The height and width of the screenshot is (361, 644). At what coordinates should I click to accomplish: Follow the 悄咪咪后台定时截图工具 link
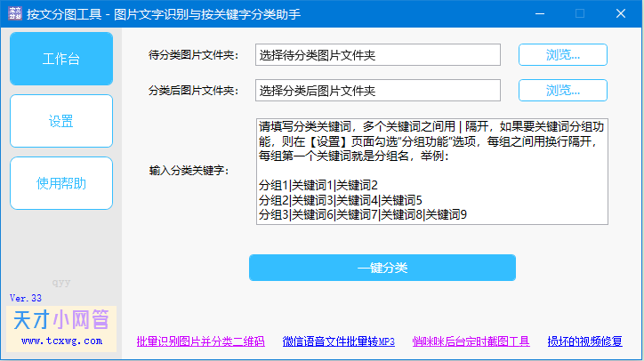click(471, 341)
